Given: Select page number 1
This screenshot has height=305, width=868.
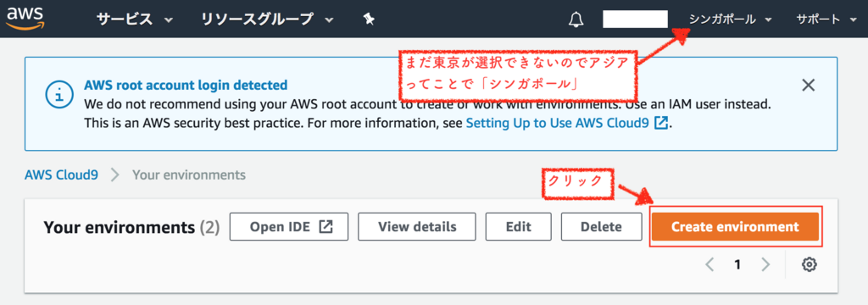Looking at the screenshot, I should (737, 264).
